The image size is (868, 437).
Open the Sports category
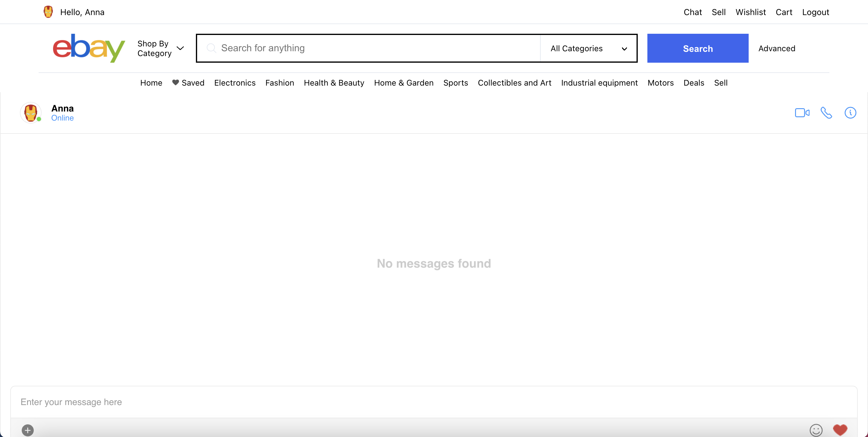click(x=455, y=83)
